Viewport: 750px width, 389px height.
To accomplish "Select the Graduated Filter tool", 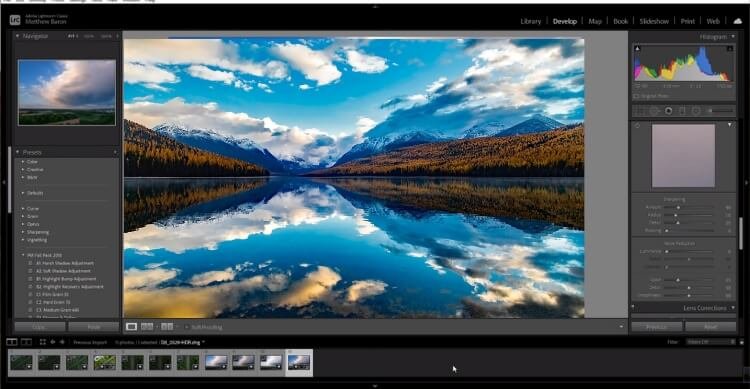I will point(682,111).
